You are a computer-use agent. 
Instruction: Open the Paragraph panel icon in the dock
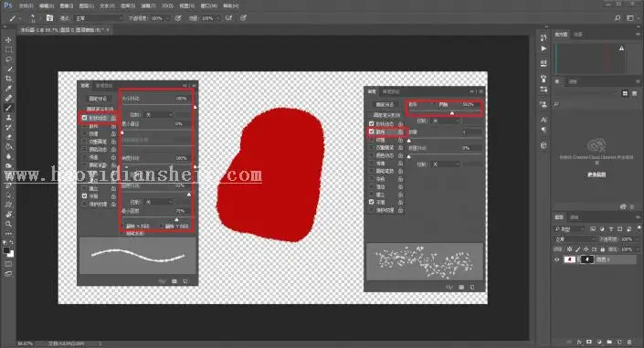pyautogui.click(x=544, y=130)
